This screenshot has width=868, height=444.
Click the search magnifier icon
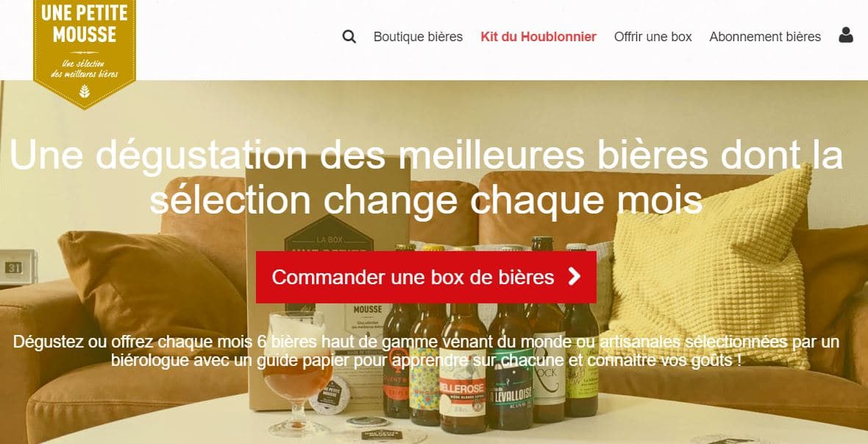point(349,37)
